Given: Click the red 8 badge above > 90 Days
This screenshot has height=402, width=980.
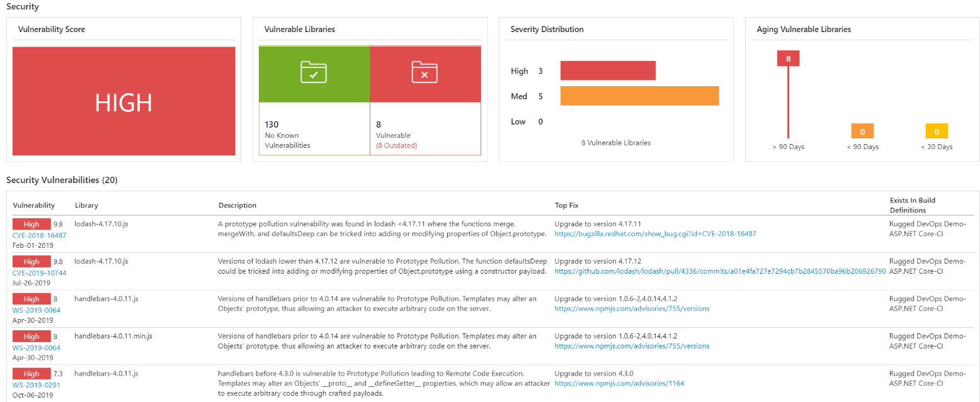Looking at the screenshot, I should pyautogui.click(x=788, y=59).
